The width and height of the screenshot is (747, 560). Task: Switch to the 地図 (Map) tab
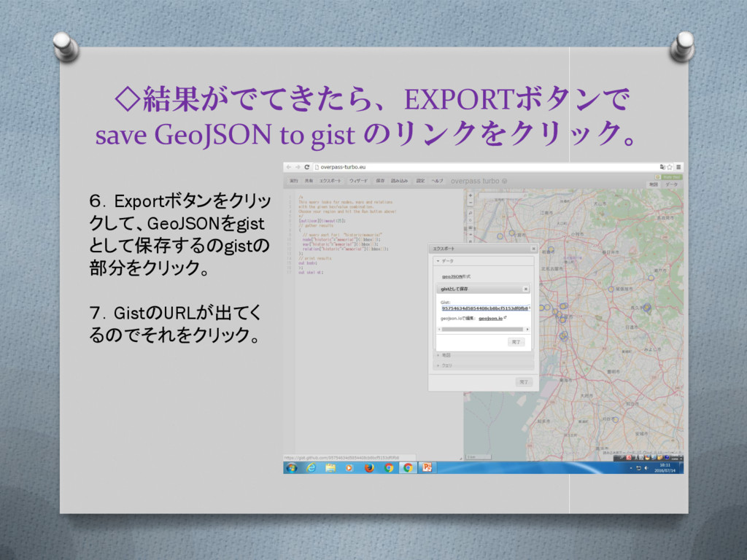click(654, 184)
